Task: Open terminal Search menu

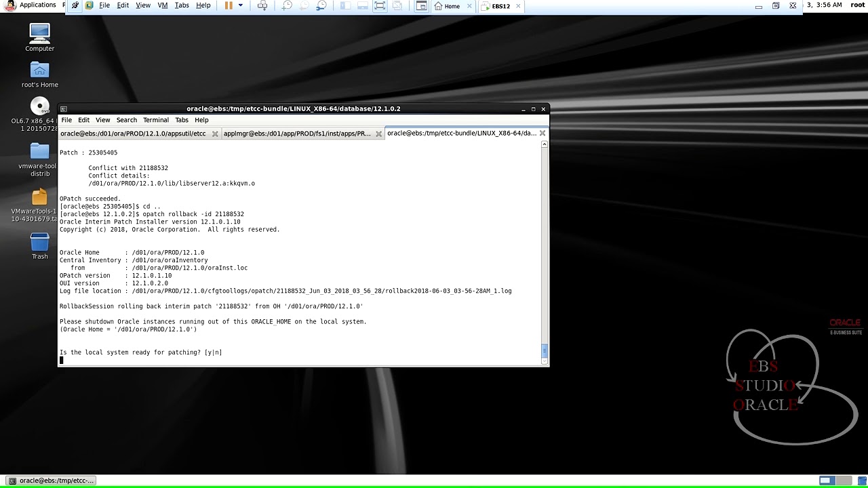Action: 126,120
